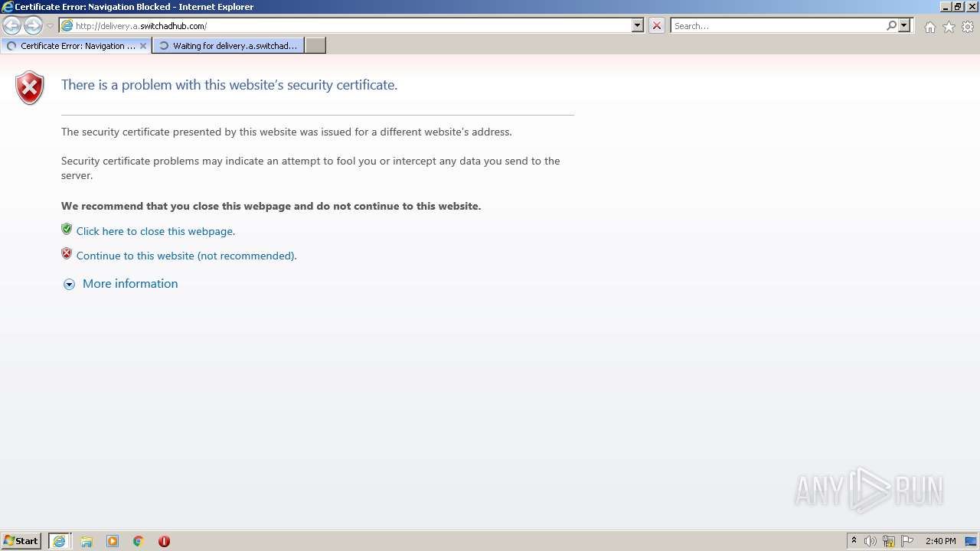The height and width of the screenshot is (551, 980).
Task: Launch Google Chrome from taskbar
Action: 139,540
